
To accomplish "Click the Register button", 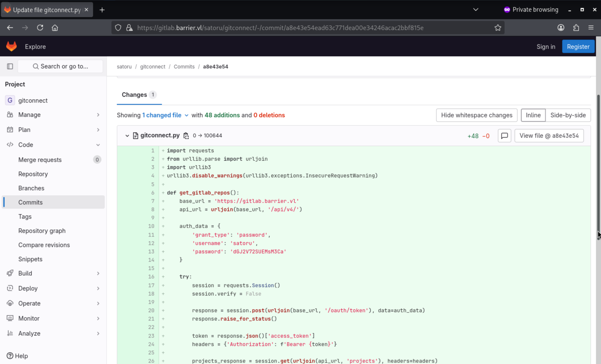I will tap(578, 47).
